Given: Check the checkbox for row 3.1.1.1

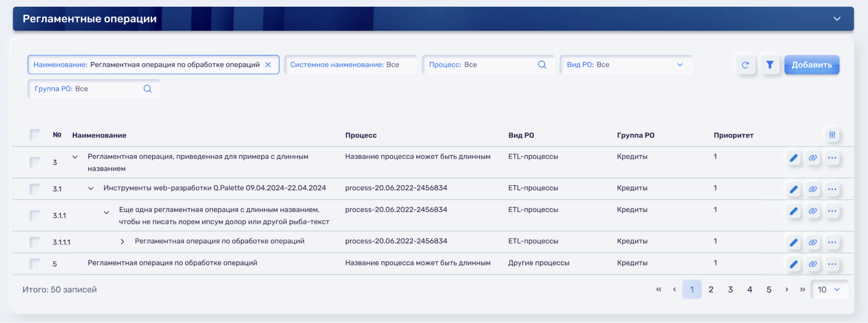Looking at the screenshot, I should pos(36,242).
